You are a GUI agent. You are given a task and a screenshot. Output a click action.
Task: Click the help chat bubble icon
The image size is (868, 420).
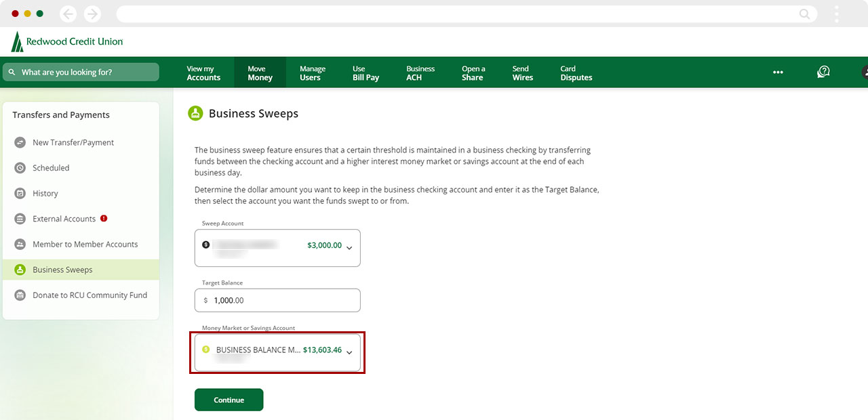tap(823, 72)
